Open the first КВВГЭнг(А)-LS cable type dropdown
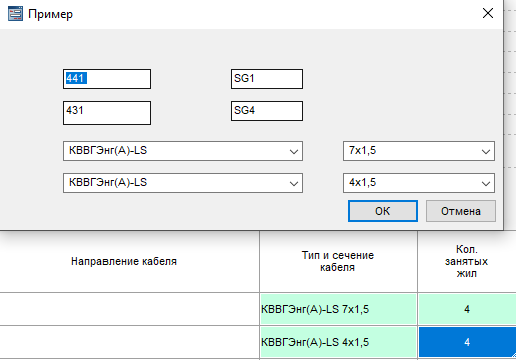 tap(183, 151)
